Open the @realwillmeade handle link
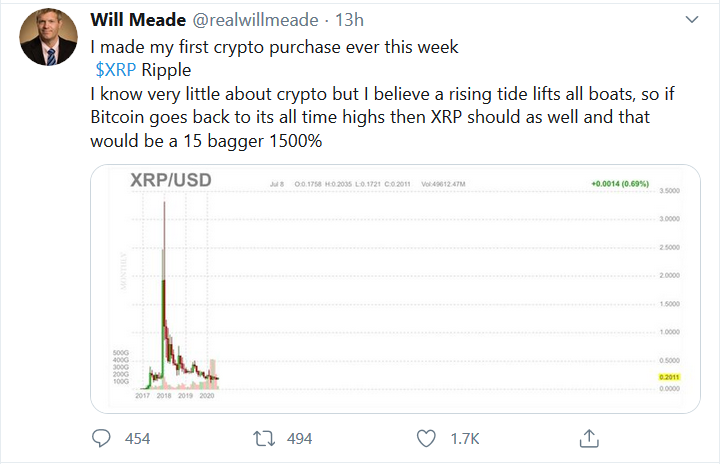Image resolution: width=722 pixels, height=464 pixels. point(255,20)
